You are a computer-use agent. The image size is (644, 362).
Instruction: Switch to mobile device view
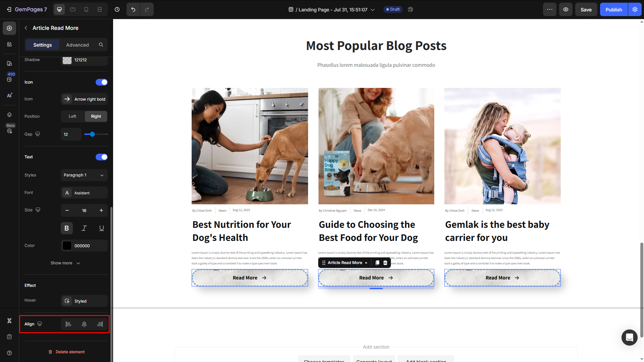pos(86,9)
